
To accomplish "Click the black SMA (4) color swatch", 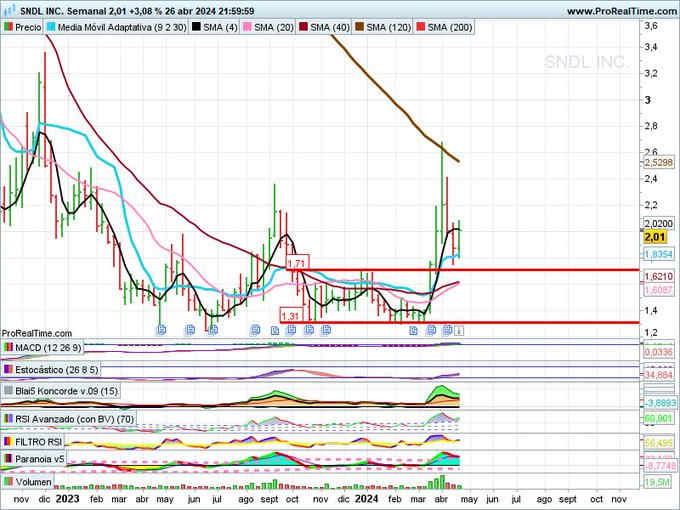I will point(196,27).
